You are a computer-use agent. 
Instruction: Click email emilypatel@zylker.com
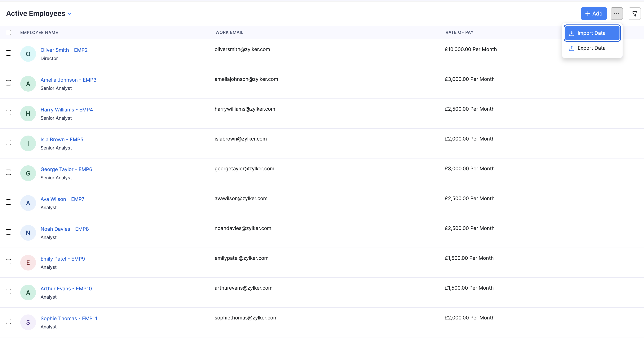pyautogui.click(x=241, y=258)
